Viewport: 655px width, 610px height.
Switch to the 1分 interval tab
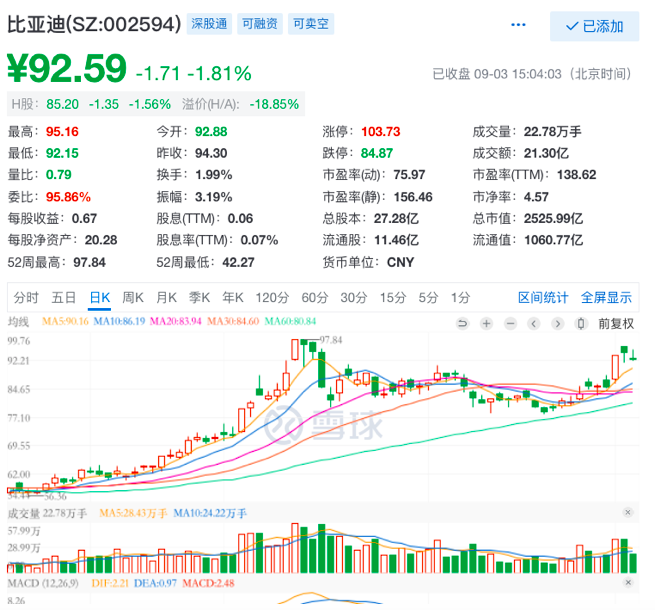460,298
